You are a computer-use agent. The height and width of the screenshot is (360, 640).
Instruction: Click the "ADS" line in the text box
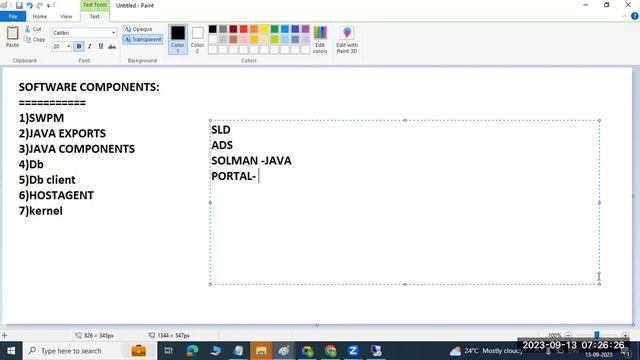pos(222,145)
